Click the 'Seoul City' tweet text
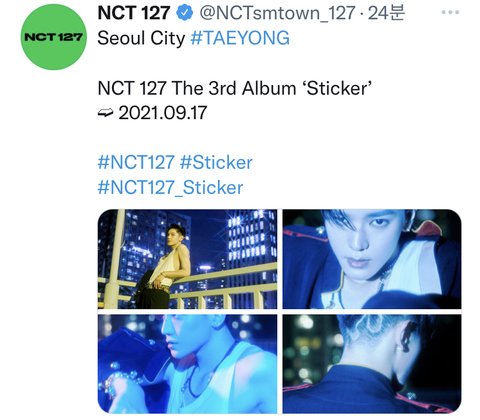 click(x=141, y=38)
